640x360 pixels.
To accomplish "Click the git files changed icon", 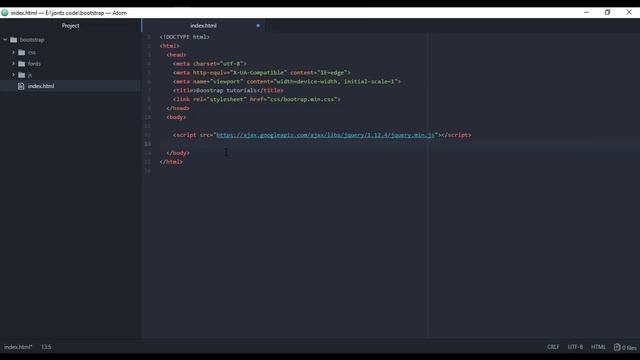I will click(x=617, y=347).
